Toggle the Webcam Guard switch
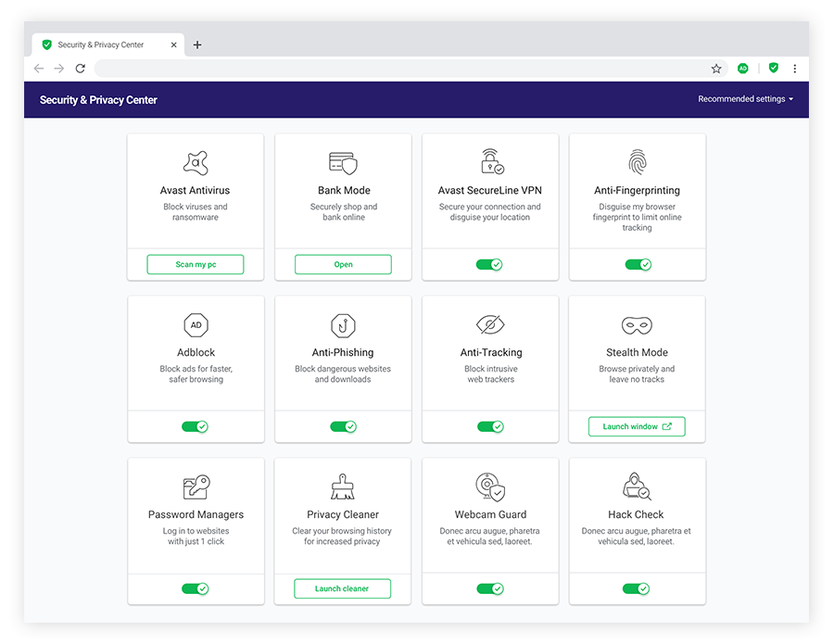834x644 pixels. [x=490, y=588]
